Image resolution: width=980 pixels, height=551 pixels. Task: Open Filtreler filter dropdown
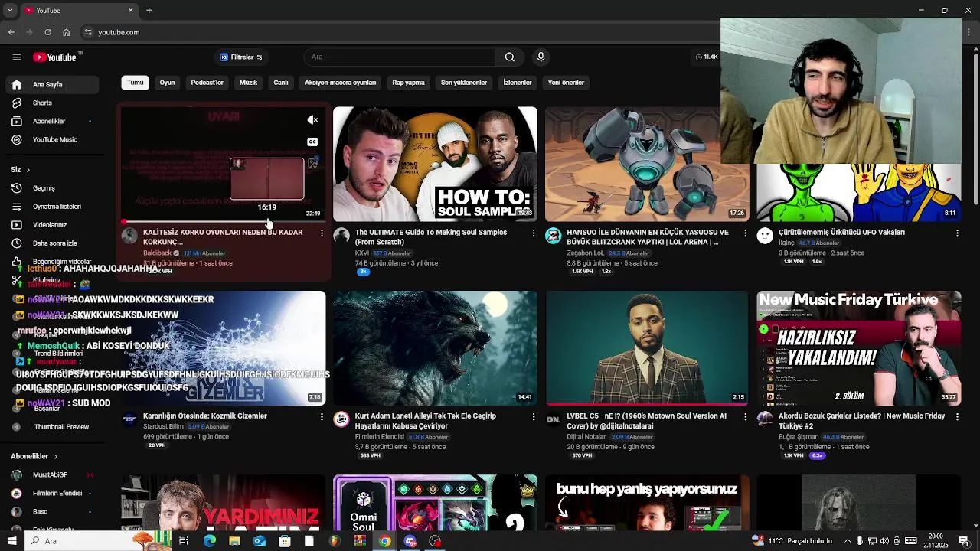click(241, 57)
